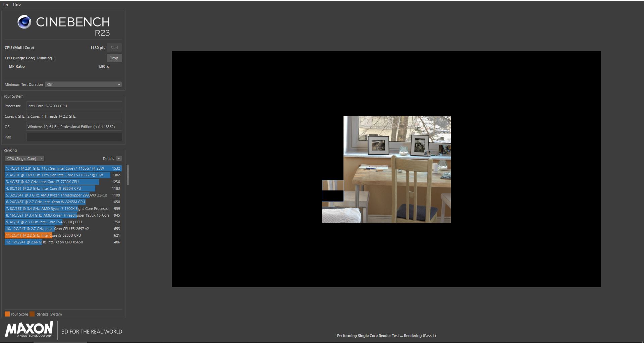Select ranking row i7-1165G7 @15W
This screenshot has height=343, width=644.
coord(63,175)
